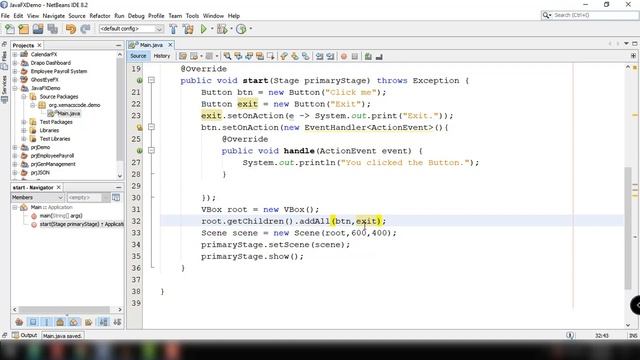This screenshot has width=640, height=360.
Task: Open the default config dropdown
Action: point(131,29)
